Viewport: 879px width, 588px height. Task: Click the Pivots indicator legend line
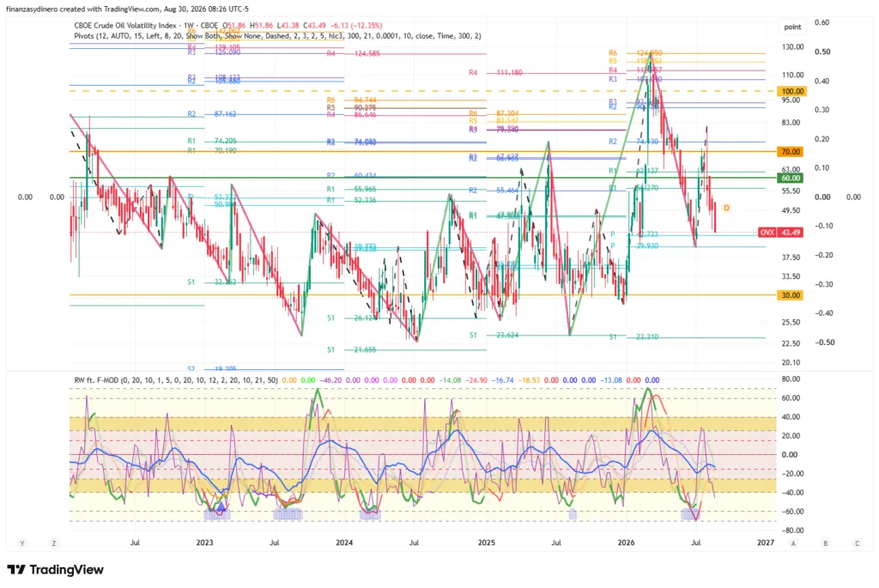277,36
